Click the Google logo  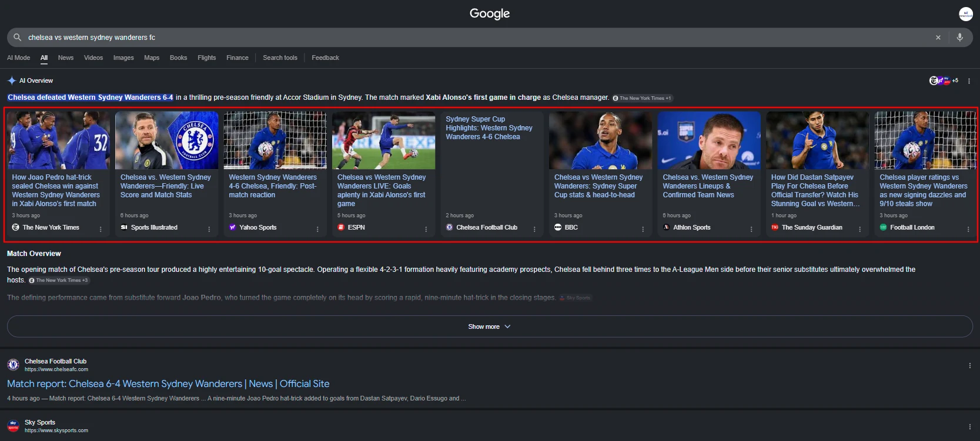pos(490,14)
